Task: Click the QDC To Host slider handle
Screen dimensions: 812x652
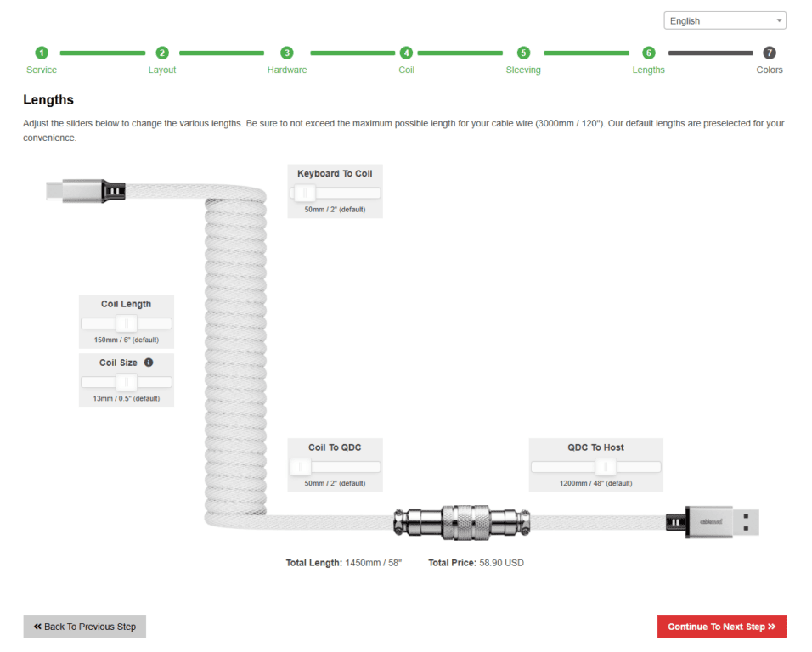Action: tap(605, 467)
